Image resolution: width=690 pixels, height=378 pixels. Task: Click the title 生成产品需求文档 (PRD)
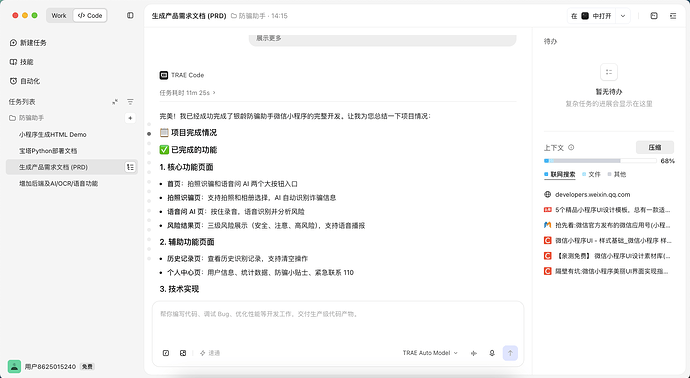click(x=189, y=16)
